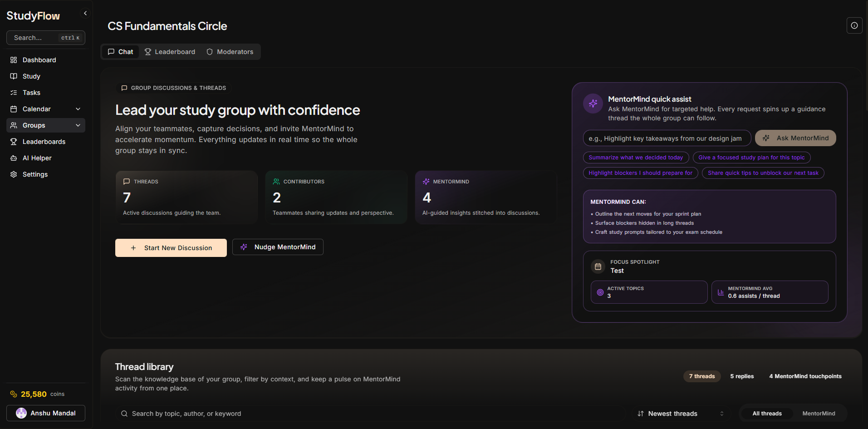Open the Moderators tab
Image resolution: width=868 pixels, height=429 pixels.
tap(230, 51)
